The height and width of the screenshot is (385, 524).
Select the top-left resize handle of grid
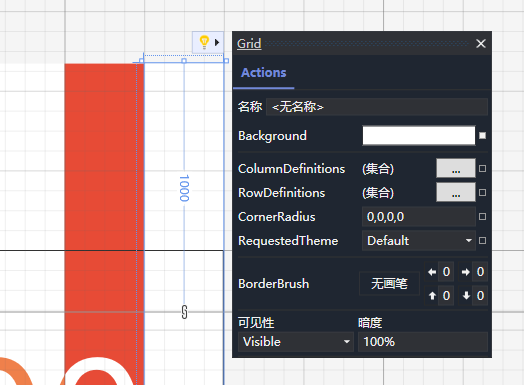[x=141, y=61]
